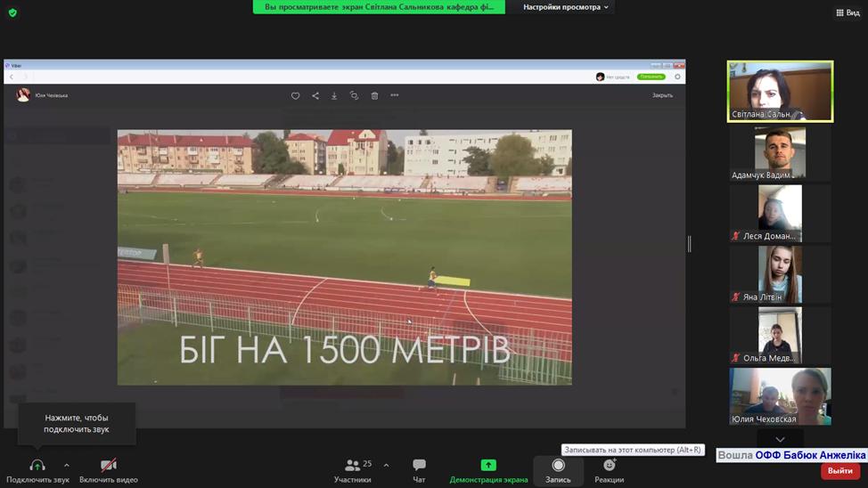The width and height of the screenshot is (868, 488).
Task: Delete the media with the trash icon
Action: click(x=374, y=95)
